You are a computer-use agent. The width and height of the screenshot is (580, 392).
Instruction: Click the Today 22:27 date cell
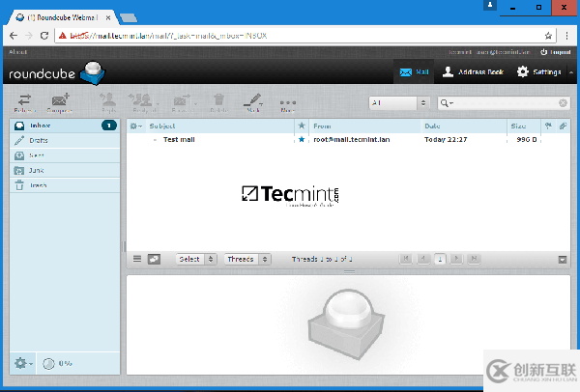click(x=446, y=139)
